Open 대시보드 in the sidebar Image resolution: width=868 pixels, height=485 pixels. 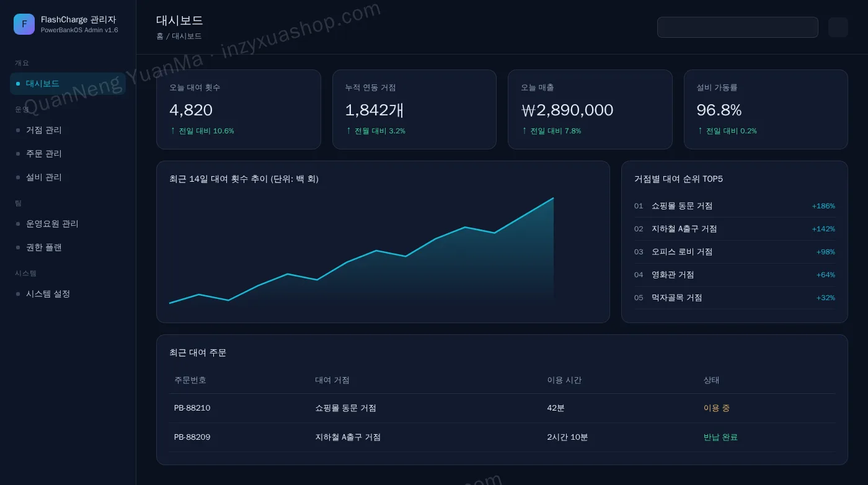(x=68, y=84)
